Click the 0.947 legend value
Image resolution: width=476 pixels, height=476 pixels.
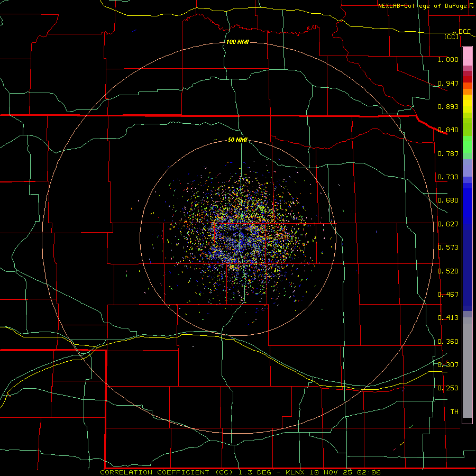pos(448,83)
